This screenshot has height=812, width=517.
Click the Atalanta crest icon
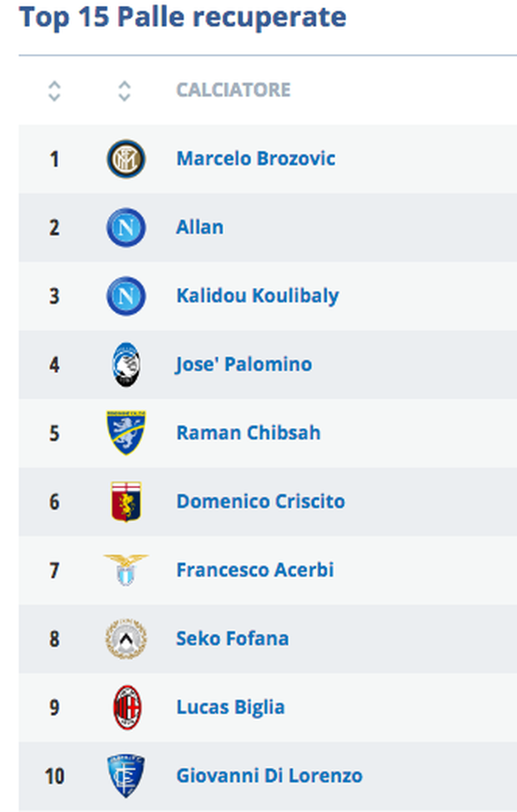(126, 365)
